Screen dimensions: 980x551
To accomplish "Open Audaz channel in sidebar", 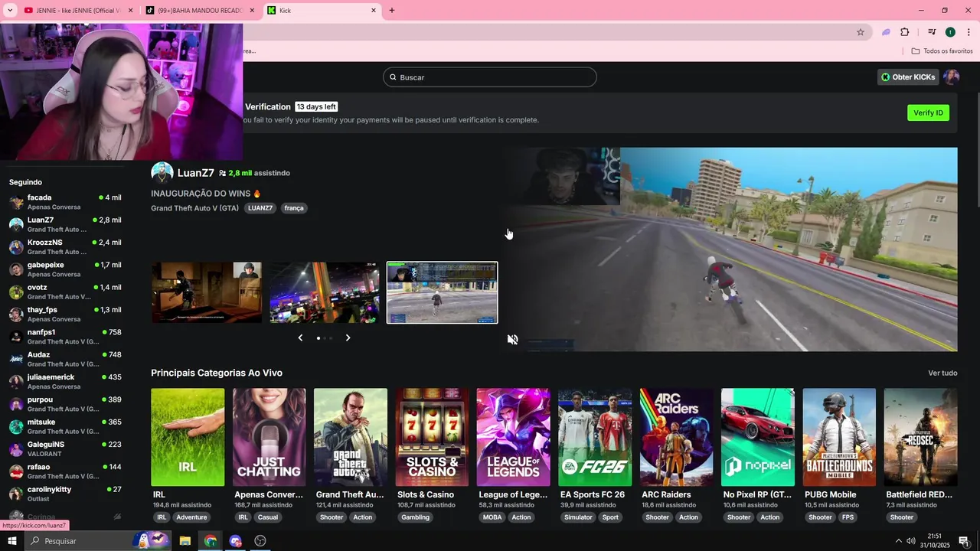I will pos(65,359).
